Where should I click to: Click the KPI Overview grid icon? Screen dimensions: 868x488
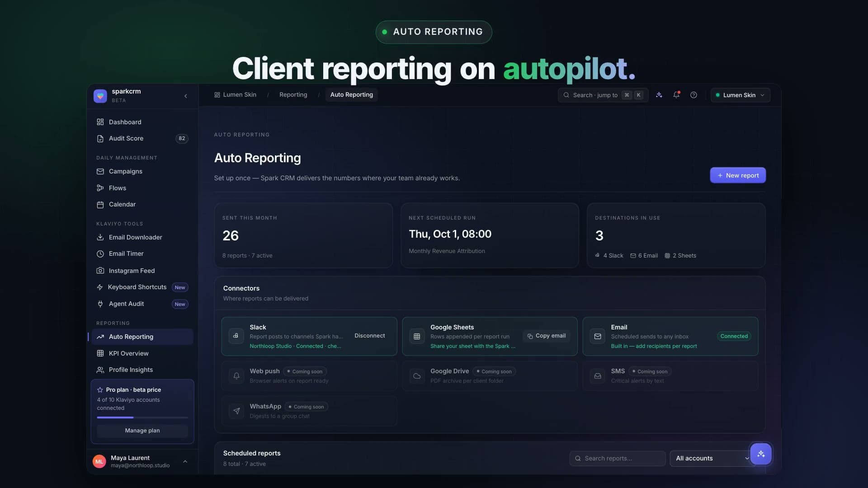(x=100, y=353)
